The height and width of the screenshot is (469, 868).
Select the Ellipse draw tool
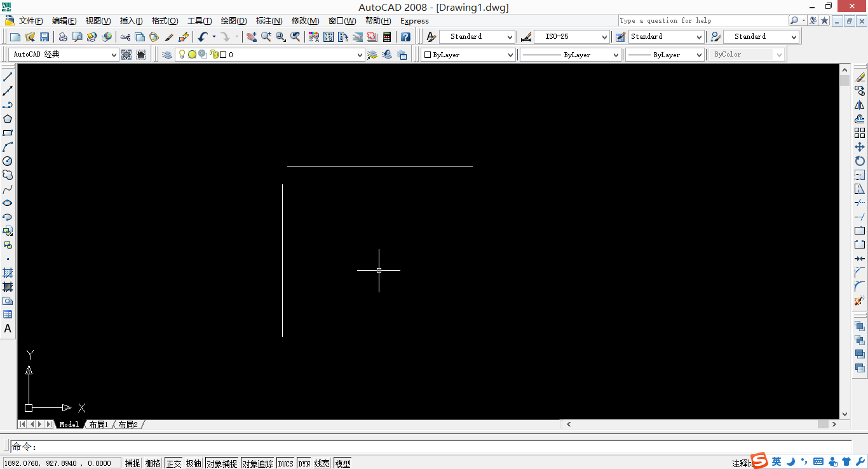coord(8,203)
